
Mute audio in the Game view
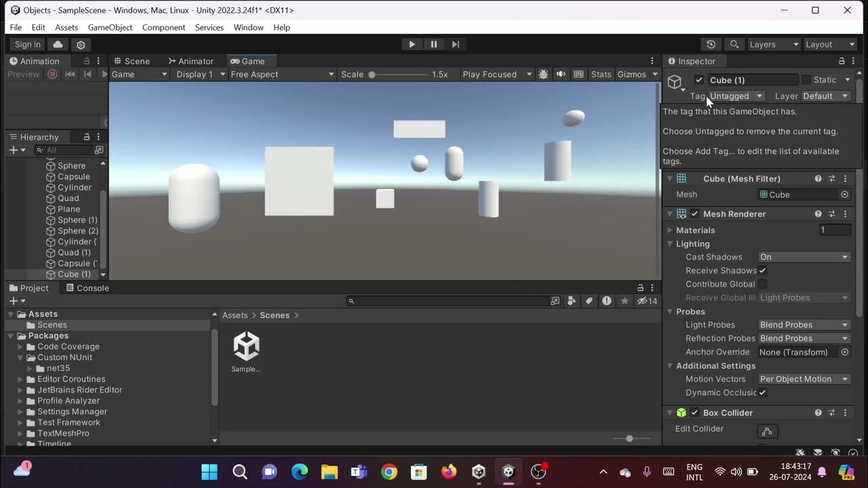click(x=561, y=75)
